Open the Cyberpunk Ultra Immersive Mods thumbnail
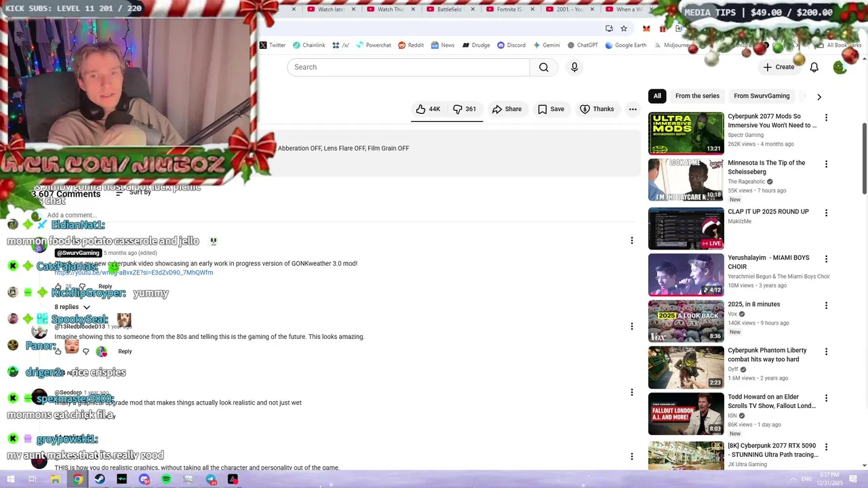The height and width of the screenshot is (488, 868). 686,134
